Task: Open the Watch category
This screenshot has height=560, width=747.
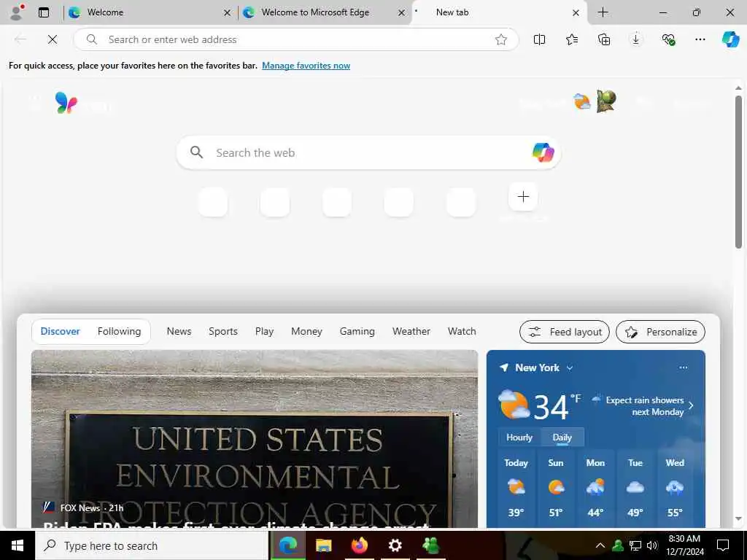Action: 462,332
